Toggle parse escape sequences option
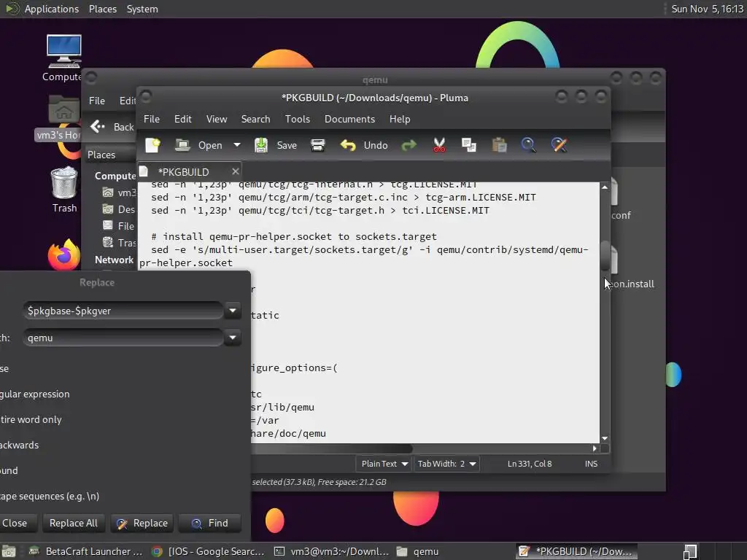This screenshot has width=747, height=560. click(x=49, y=496)
